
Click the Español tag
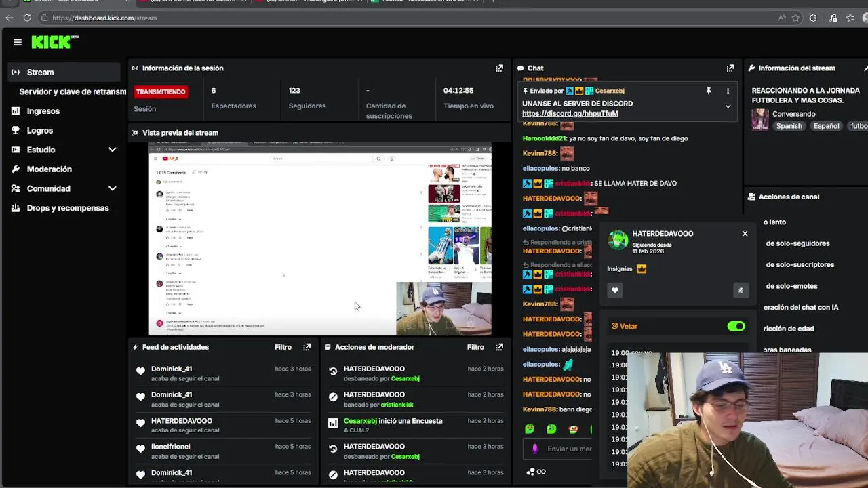click(x=826, y=126)
